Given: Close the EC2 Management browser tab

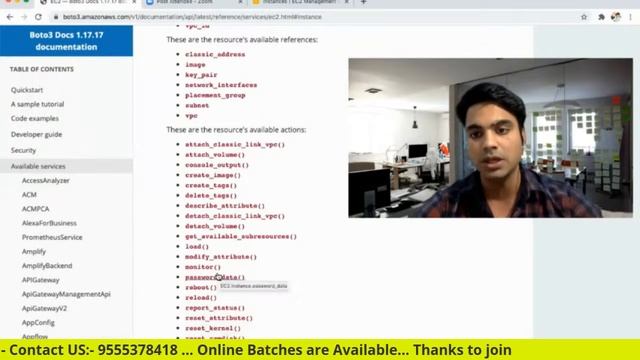Looking at the screenshot, I should pos(347,2).
